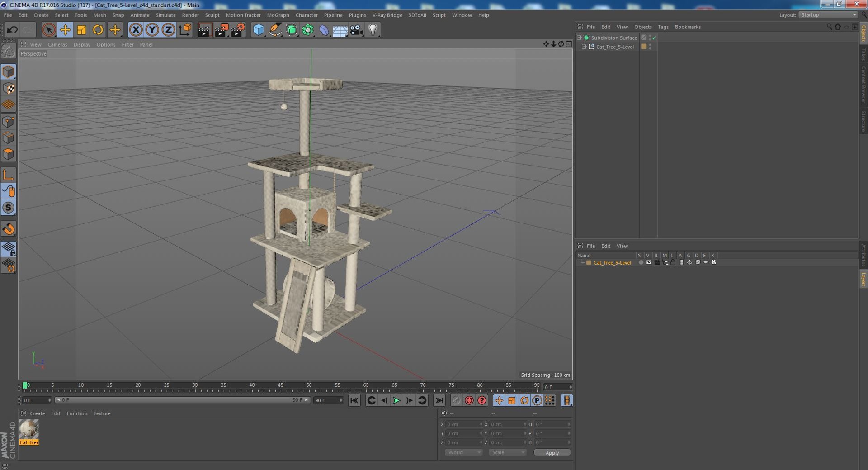The height and width of the screenshot is (470, 868).
Task: Toggle Cat_Tree_5-Level layer view eye
Action: pyautogui.click(x=649, y=262)
